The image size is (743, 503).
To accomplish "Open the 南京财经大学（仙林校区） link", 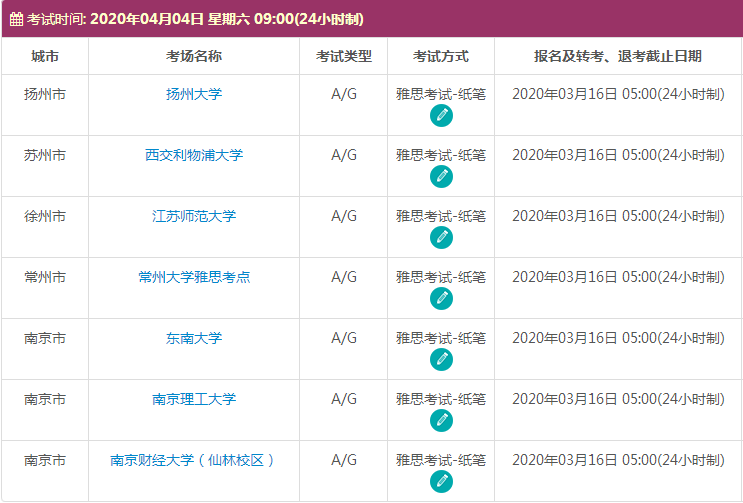I will coord(194,460).
